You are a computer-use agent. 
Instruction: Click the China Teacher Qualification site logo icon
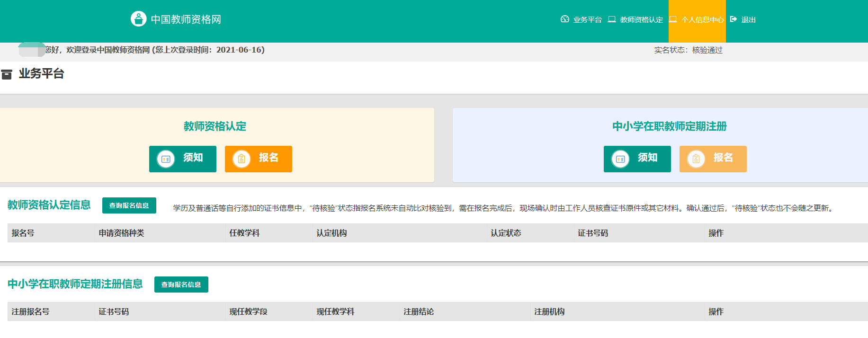(x=138, y=19)
